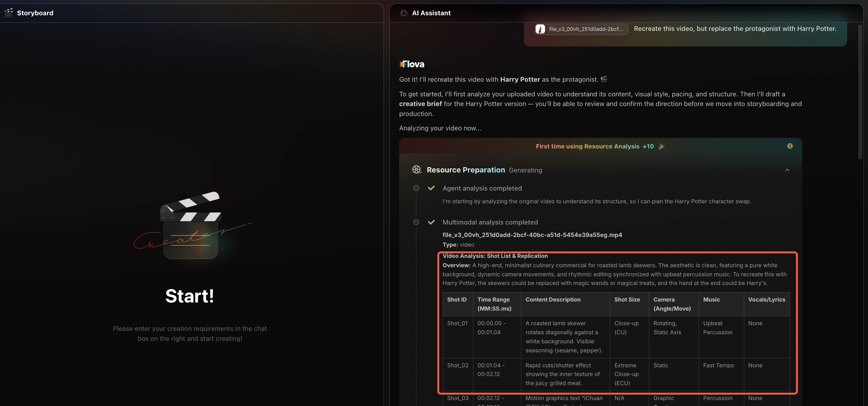Select the Multimodal analysis step circle
The image size is (868, 406).
416,222
